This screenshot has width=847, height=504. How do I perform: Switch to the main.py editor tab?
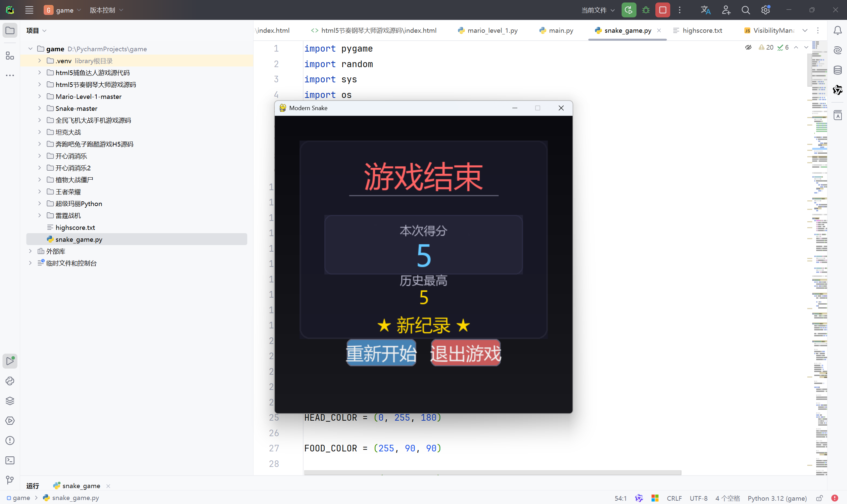[x=560, y=30]
